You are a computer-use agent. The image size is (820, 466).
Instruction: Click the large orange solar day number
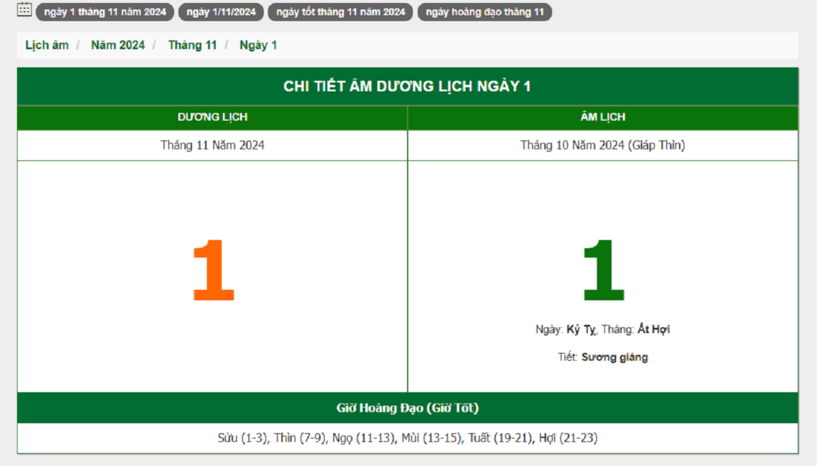pyautogui.click(x=212, y=271)
